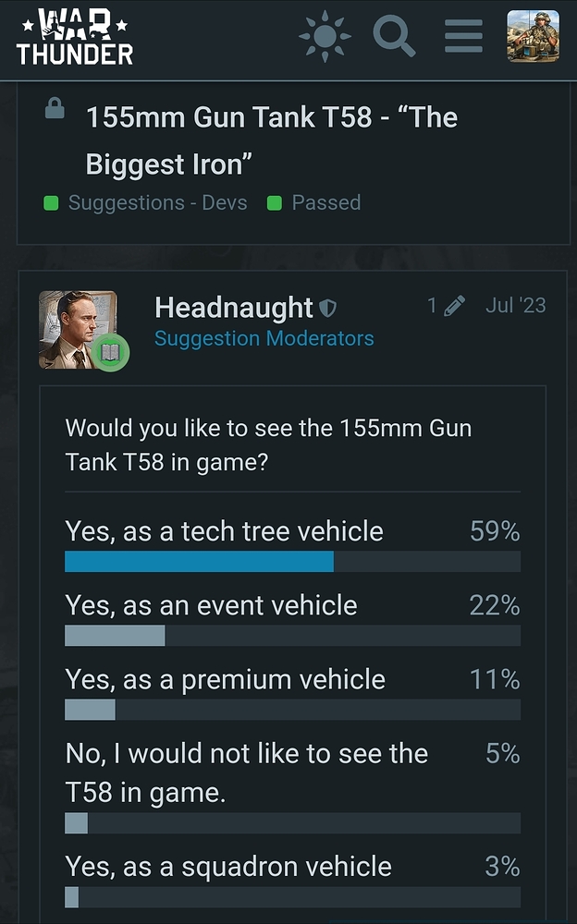
Task: Open the topic title link
Action: point(271,140)
